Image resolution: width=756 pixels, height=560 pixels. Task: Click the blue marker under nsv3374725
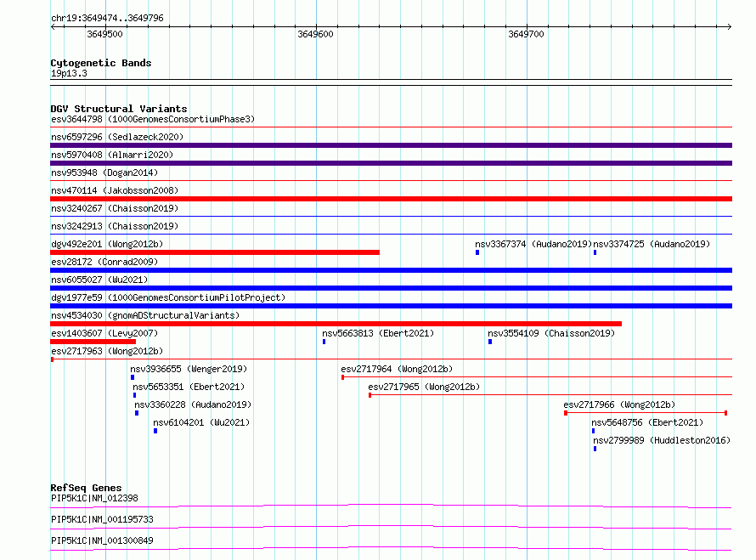point(595,252)
